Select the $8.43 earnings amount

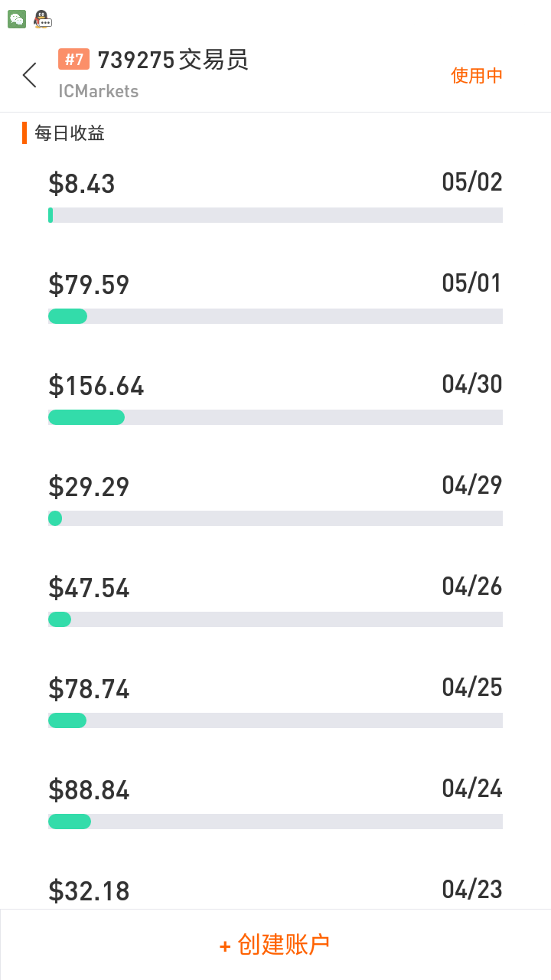pyautogui.click(x=82, y=184)
